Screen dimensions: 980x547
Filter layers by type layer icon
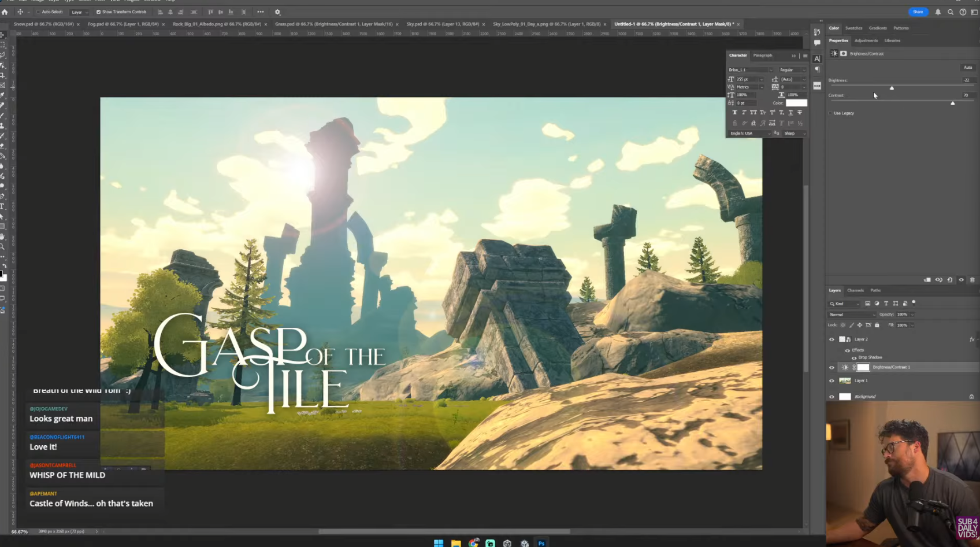[886, 303]
